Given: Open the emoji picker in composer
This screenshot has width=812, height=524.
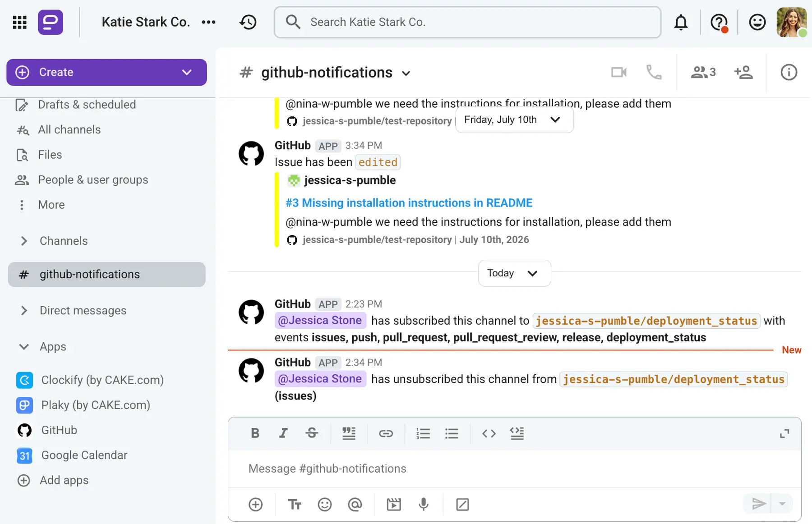Looking at the screenshot, I should coord(325,504).
